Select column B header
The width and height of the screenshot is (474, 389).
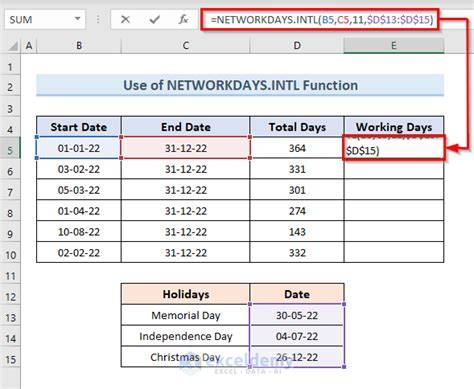point(79,46)
